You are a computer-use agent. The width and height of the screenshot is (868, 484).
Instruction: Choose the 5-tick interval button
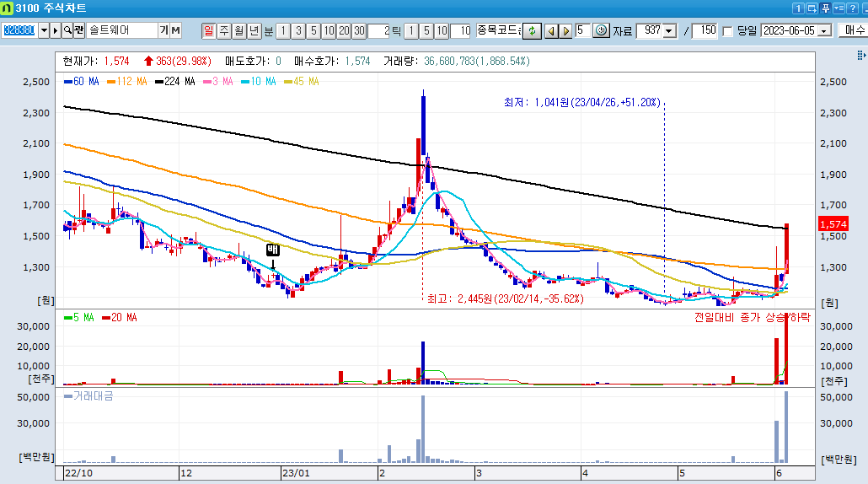426,30
